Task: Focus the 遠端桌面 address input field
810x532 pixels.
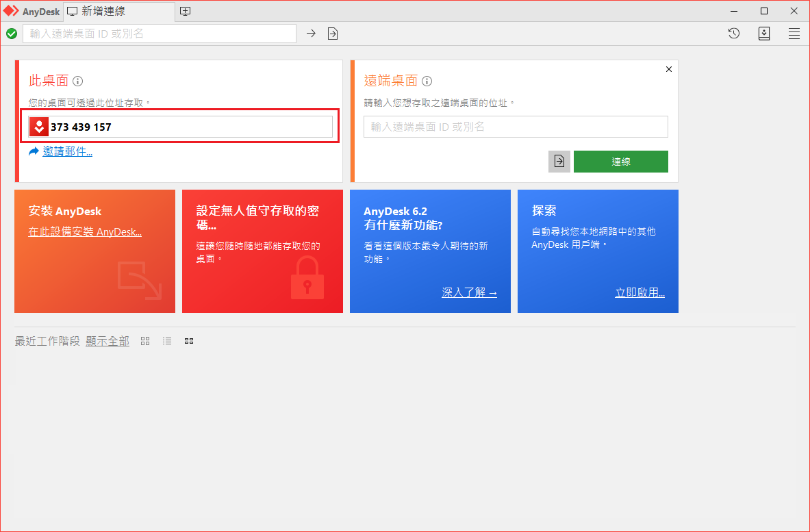Action: coord(516,127)
